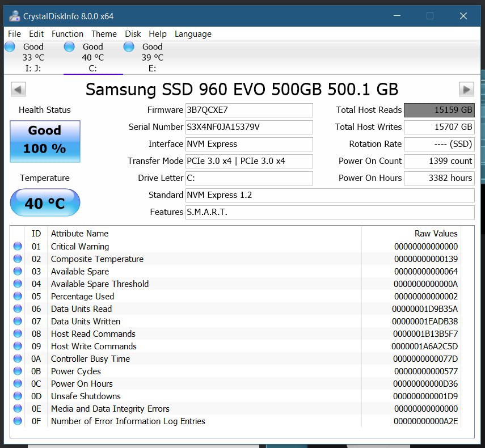The width and height of the screenshot is (485, 448).
Task: Click the status orb for Data Units Read
Action: point(18,308)
